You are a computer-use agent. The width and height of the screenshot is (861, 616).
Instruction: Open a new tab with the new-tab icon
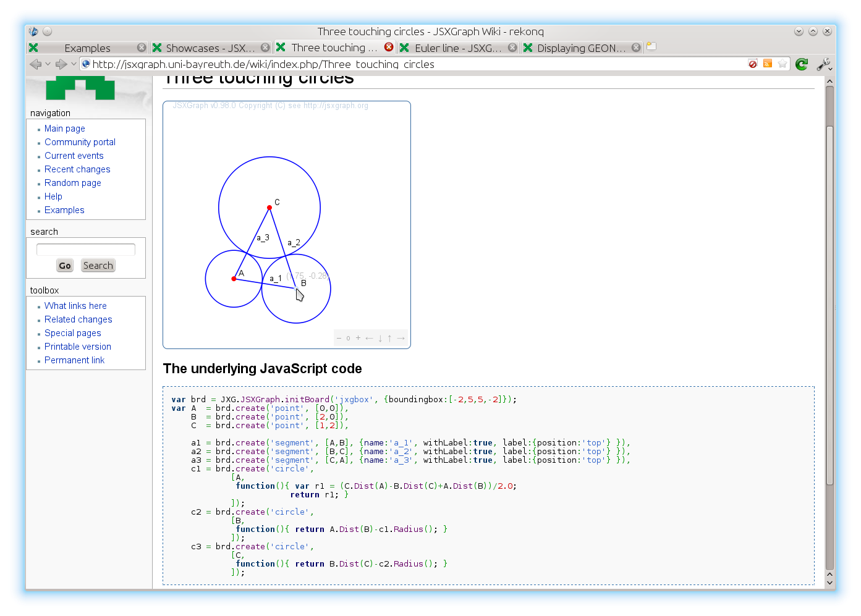coord(651,46)
